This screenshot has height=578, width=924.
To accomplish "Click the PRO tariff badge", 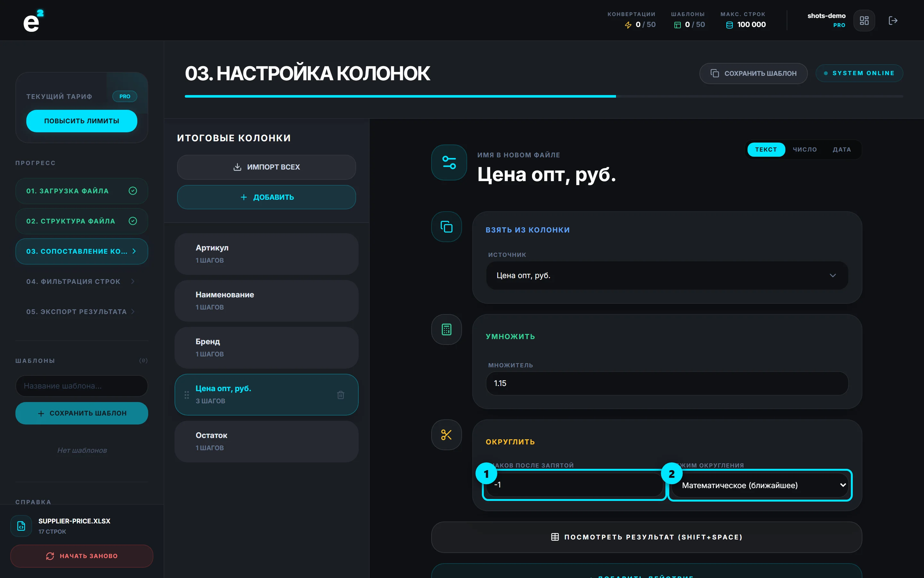I will click(x=125, y=96).
